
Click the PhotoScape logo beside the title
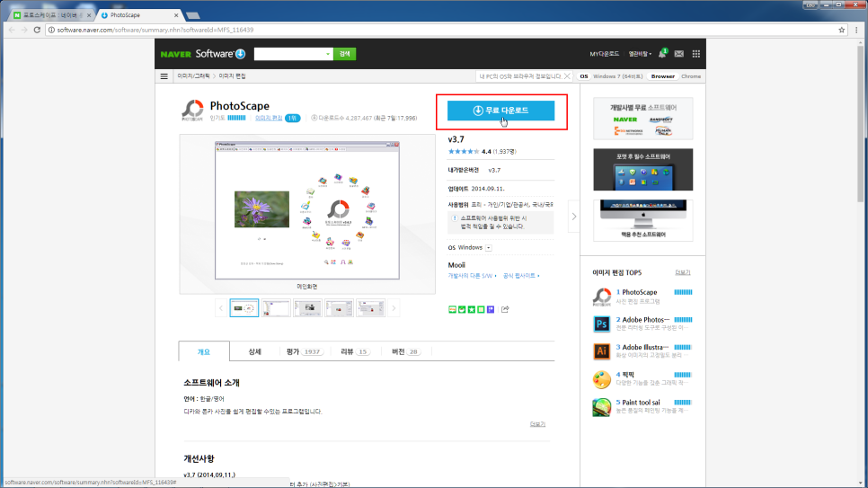(192, 111)
